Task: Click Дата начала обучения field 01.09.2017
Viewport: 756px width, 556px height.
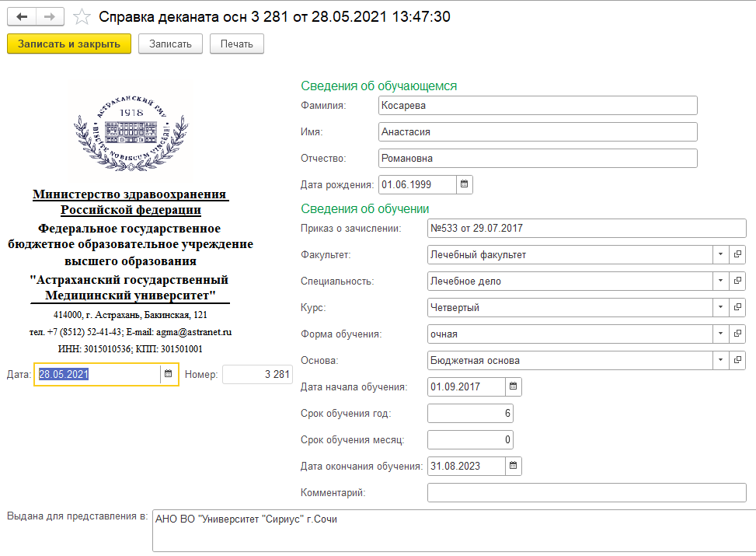Action: (466, 386)
